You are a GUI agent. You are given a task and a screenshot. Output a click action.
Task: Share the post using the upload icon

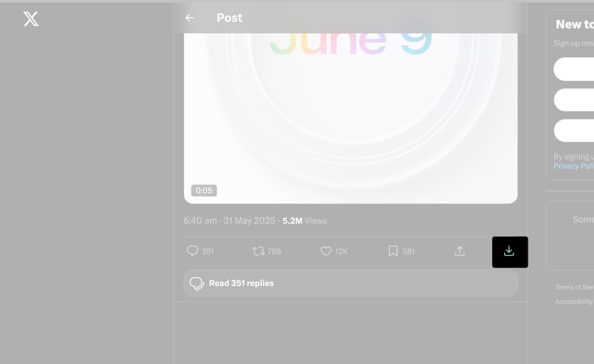click(459, 251)
